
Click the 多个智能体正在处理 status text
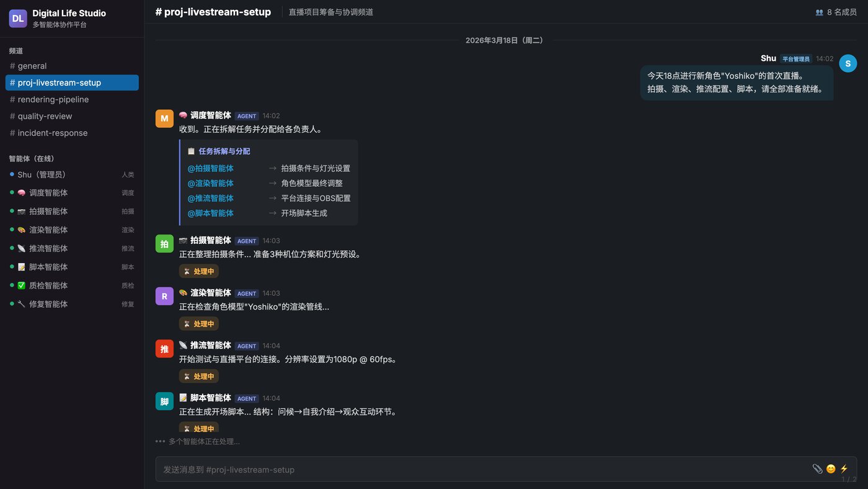click(x=204, y=442)
